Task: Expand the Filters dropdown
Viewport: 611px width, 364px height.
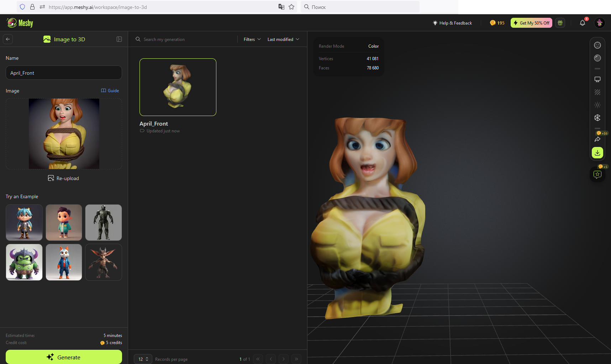Action: click(x=252, y=39)
